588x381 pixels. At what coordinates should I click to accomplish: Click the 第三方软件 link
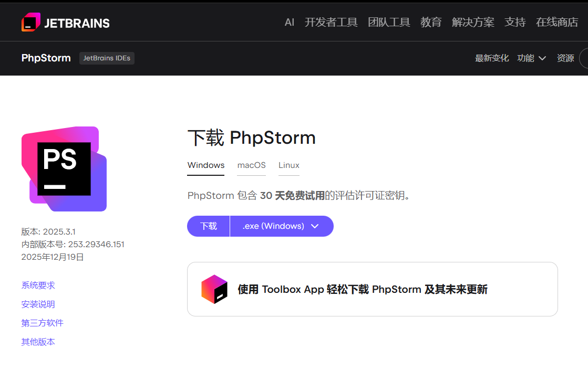click(x=42, y=323)
